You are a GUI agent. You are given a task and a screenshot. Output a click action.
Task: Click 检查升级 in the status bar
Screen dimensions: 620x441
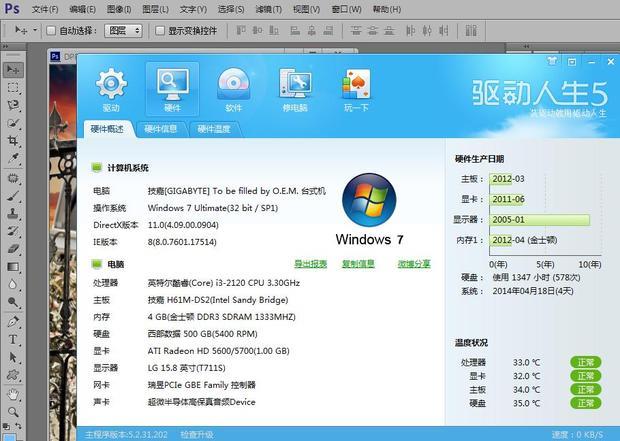pyautogui.click(x=197, y=435)
